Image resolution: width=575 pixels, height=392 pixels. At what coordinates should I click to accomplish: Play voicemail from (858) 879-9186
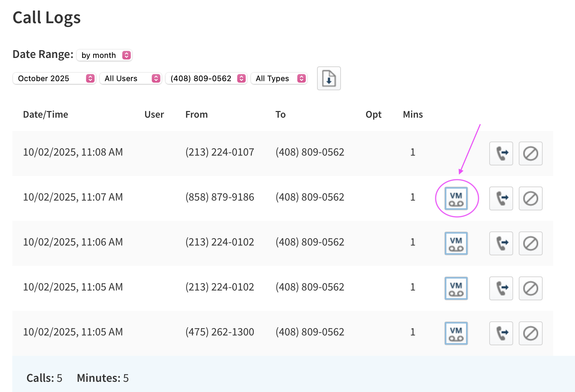pyautogui.click(x=456, y=198)
